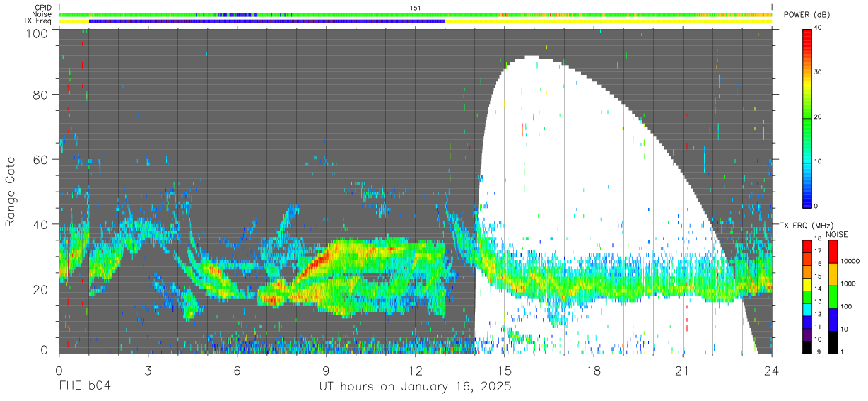Select the 16 label in the TX FRQ legend
The image size is (868, 401).
pos(818,263)
